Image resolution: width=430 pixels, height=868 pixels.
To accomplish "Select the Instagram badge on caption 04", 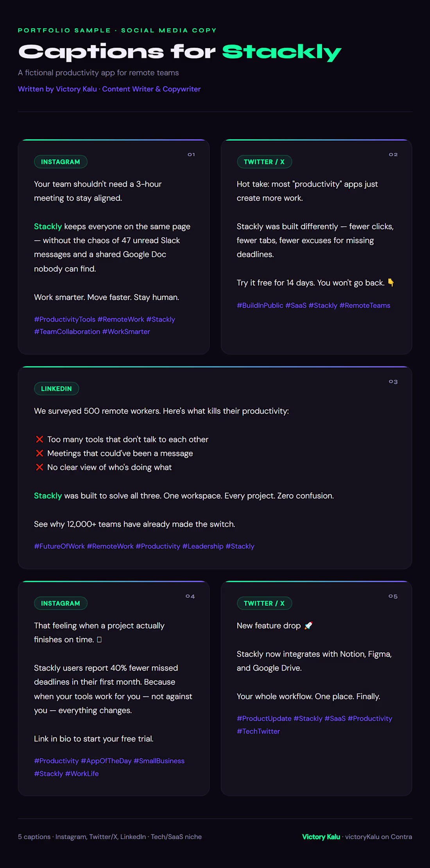I will (x=61, y=603).
